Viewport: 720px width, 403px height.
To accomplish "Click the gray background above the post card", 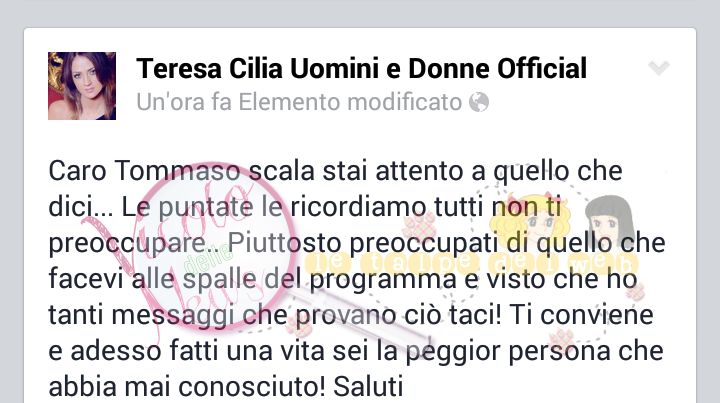I will [x=360, y=13].
